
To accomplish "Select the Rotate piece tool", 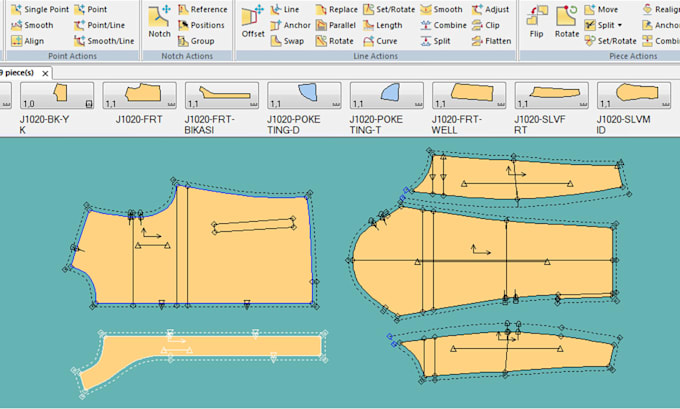I will pos(567,22).
